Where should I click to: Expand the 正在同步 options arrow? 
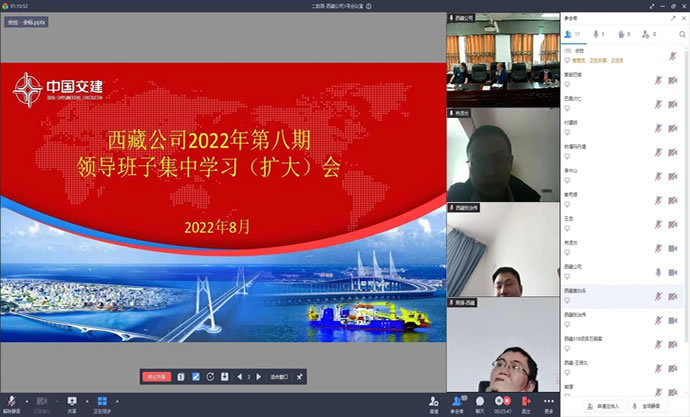(x=117, y=399)
